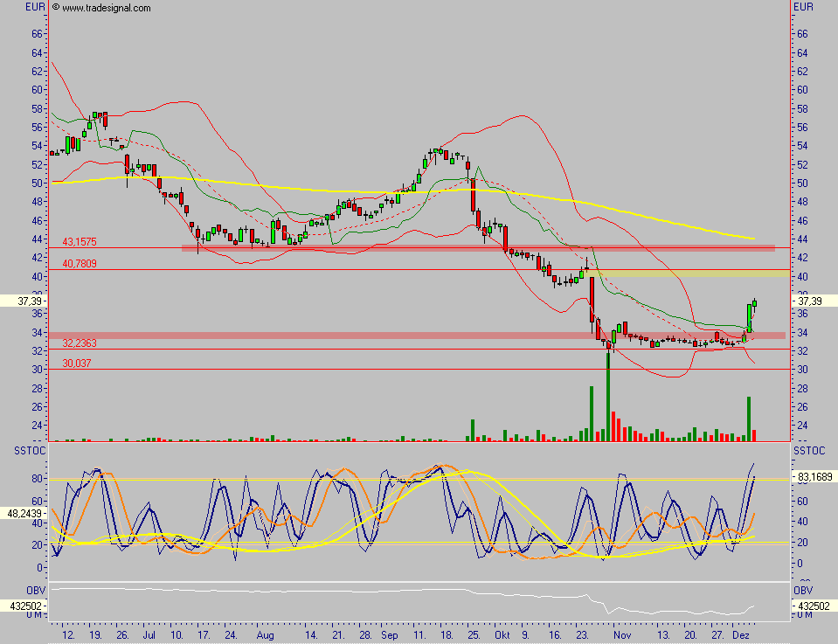Click the 30,037 price level label
This screenshot has width=838, height=644.
(x=76, y=364)
